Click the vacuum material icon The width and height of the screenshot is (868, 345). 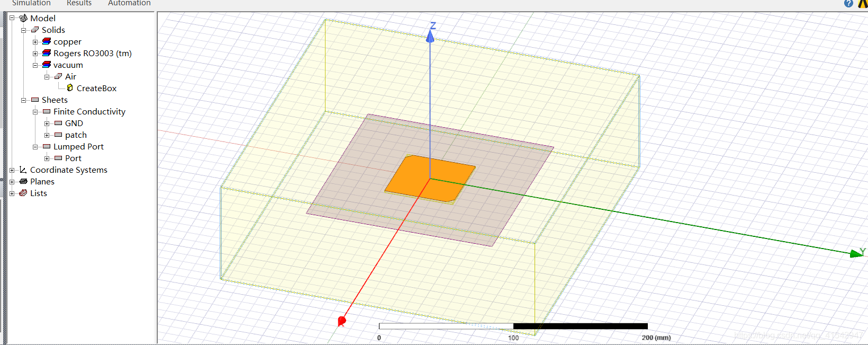tap(47, 65)
